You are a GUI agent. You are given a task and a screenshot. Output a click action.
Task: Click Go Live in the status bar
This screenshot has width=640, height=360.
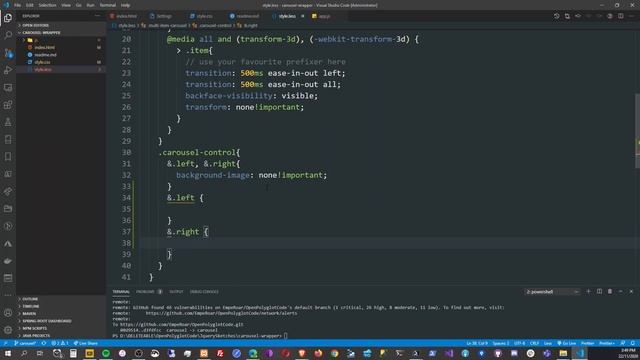(567, 343)
